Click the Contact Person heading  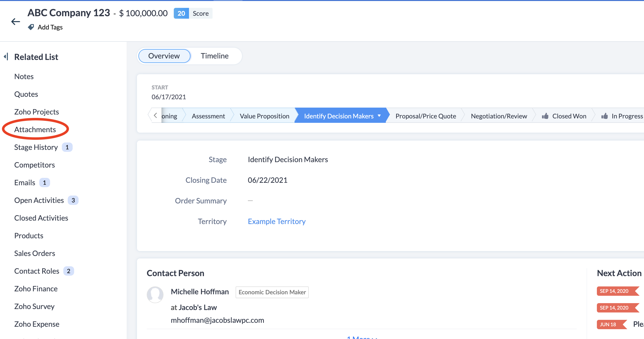pos(175,273)
